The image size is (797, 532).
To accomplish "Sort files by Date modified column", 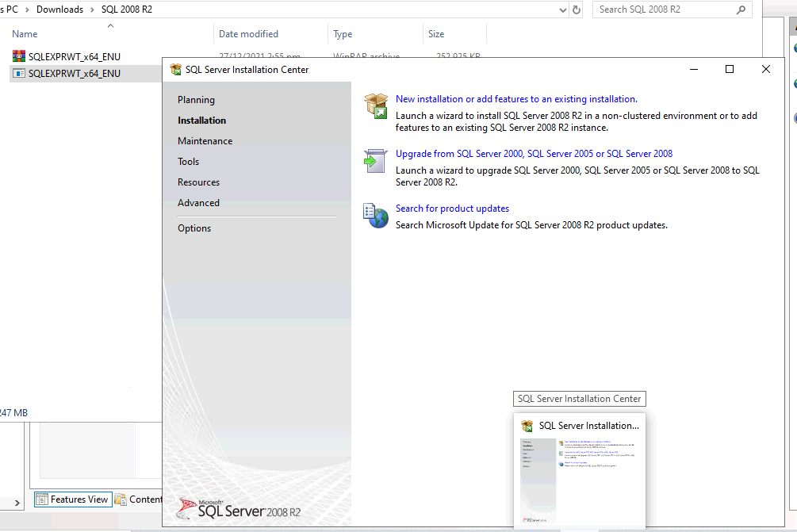I will tap(270, 33).
